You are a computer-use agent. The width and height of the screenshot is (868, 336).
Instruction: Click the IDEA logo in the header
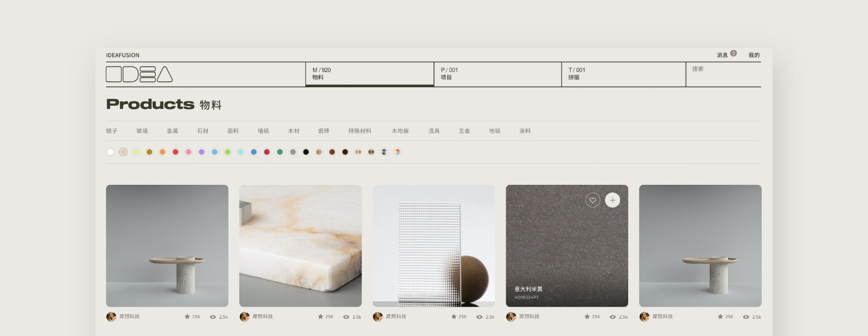tap(139, 74)
